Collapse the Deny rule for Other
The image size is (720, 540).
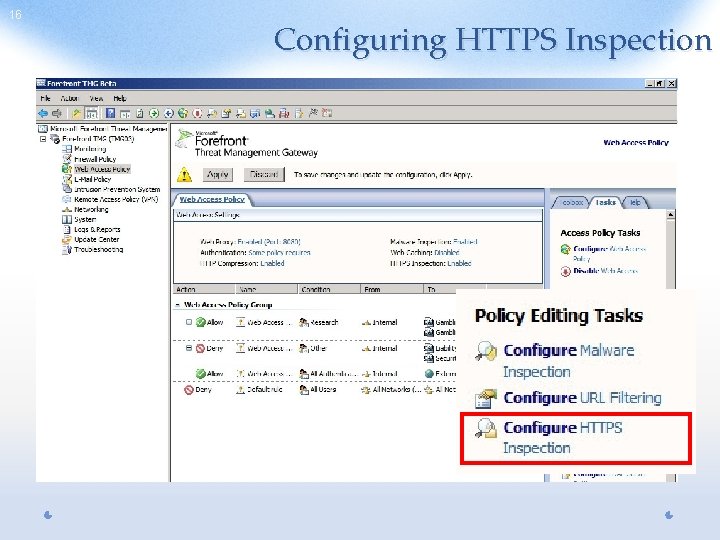point(189,349)
